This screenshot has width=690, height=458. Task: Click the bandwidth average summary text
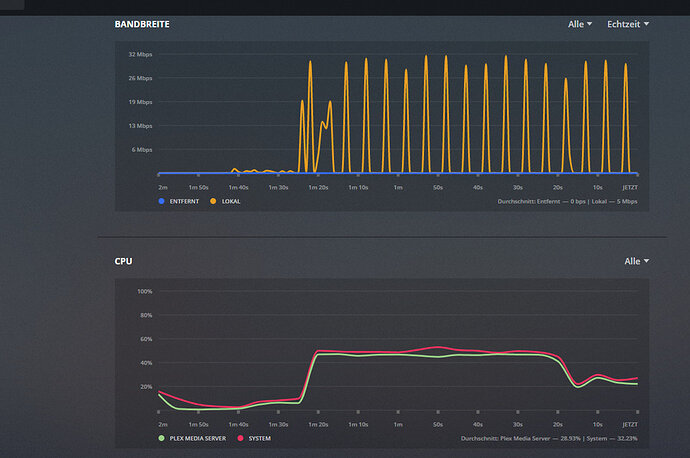coord(567,202)
